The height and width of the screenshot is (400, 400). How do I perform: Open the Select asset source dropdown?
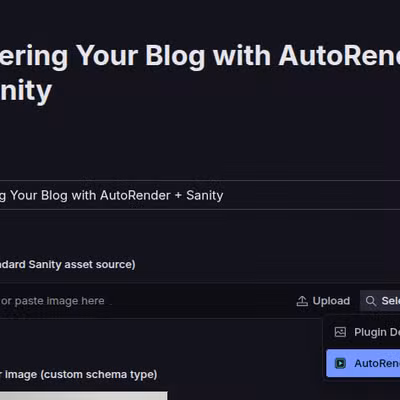point(380,301)
